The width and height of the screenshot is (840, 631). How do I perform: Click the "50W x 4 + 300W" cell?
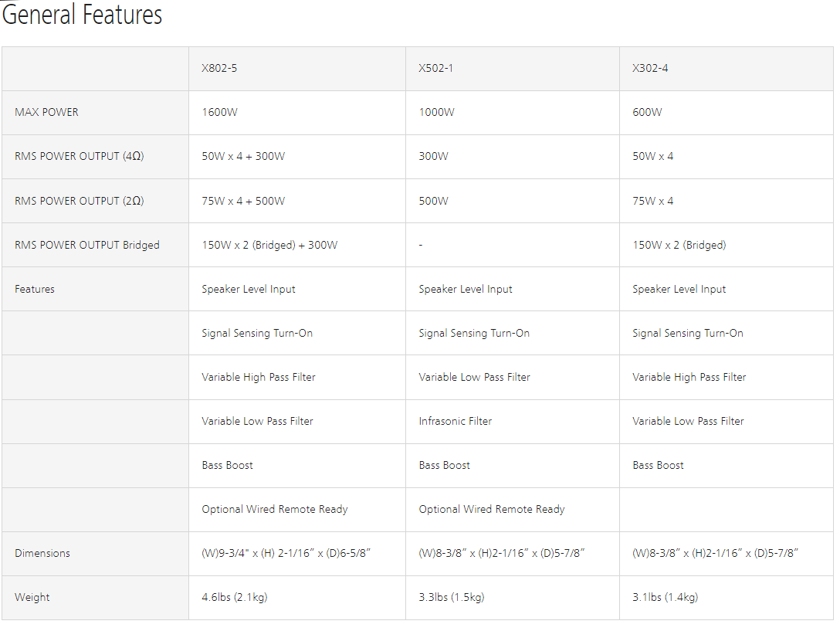243,156
